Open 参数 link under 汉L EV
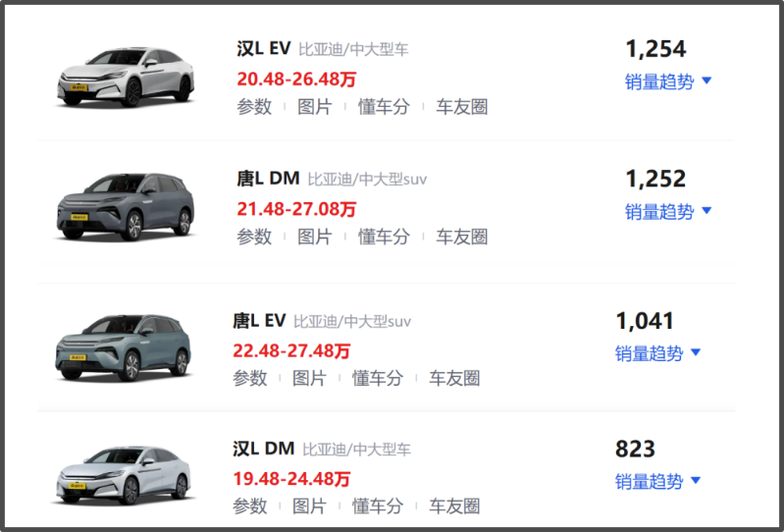The image size is (784, 532). (254, 107)
